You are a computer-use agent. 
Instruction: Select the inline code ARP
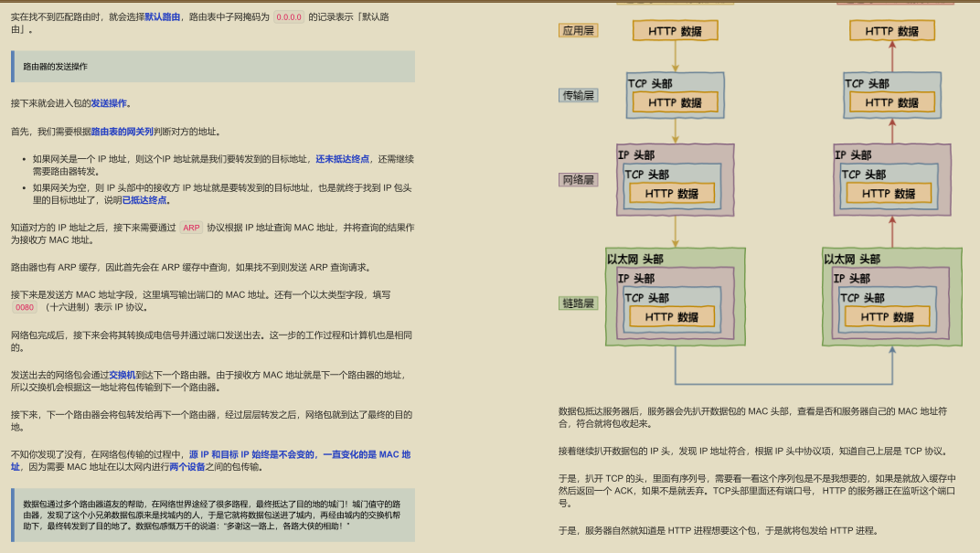tap(191, 228)
